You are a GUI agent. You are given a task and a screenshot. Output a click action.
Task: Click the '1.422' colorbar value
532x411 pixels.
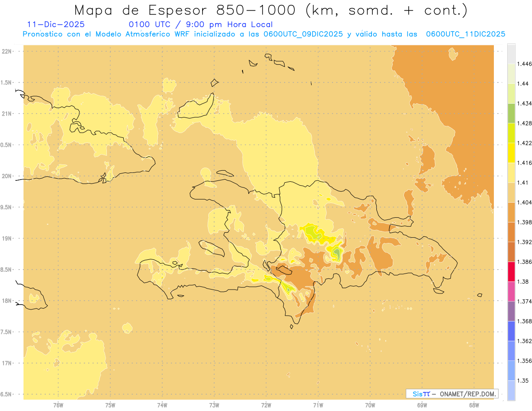point(525,143)
